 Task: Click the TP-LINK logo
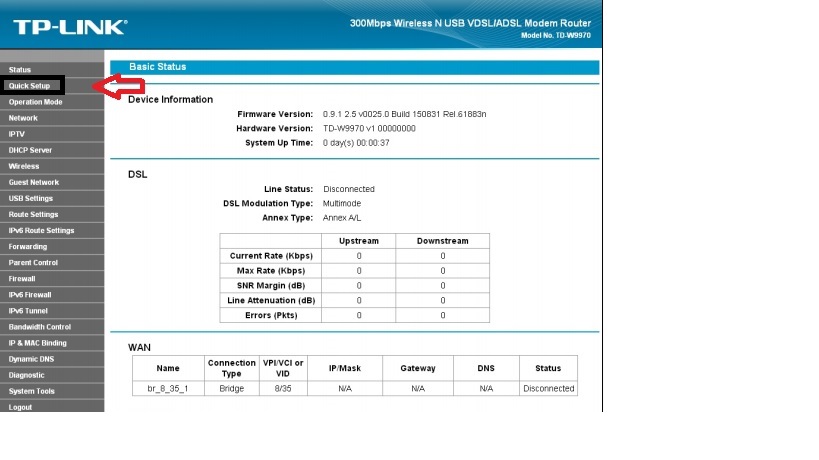pyautogui.click(x=70, y=27)
